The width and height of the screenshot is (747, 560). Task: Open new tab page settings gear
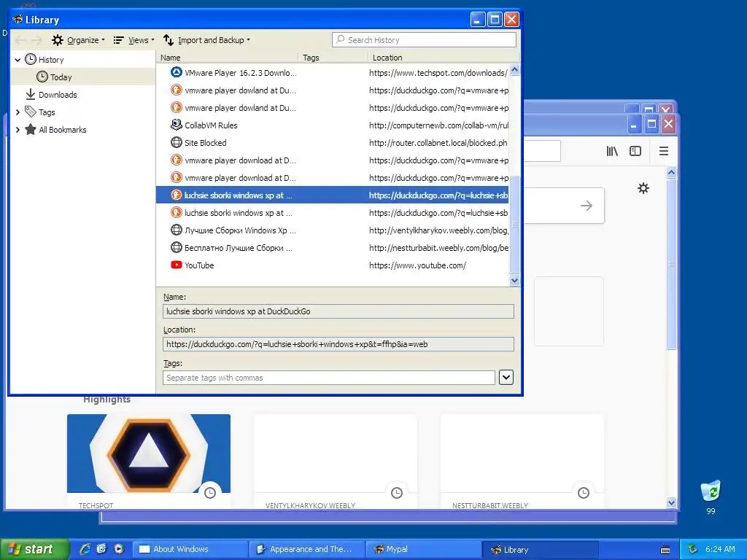(643, 188)
